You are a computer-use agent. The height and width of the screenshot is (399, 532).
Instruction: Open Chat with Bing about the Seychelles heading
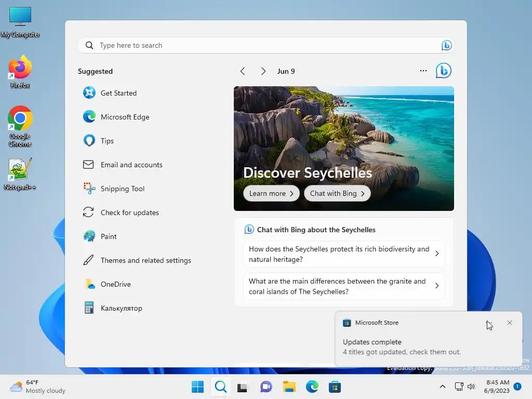316,230
